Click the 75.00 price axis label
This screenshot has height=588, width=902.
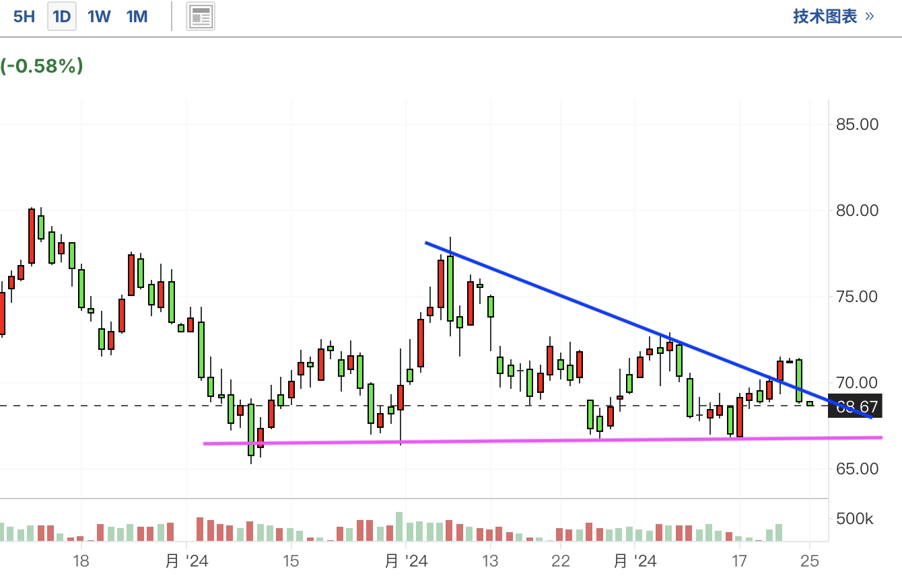857,297
